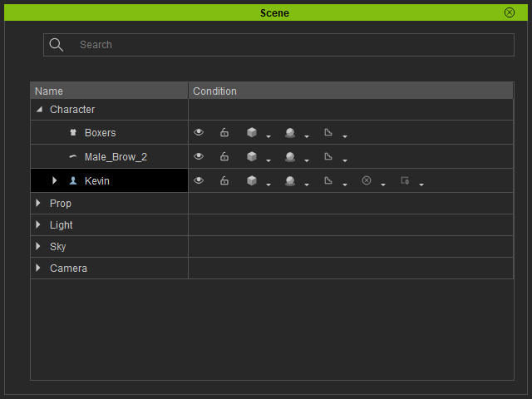
Task: Click Kevin's sphere shadow icon
Action: tap(290, 180)
